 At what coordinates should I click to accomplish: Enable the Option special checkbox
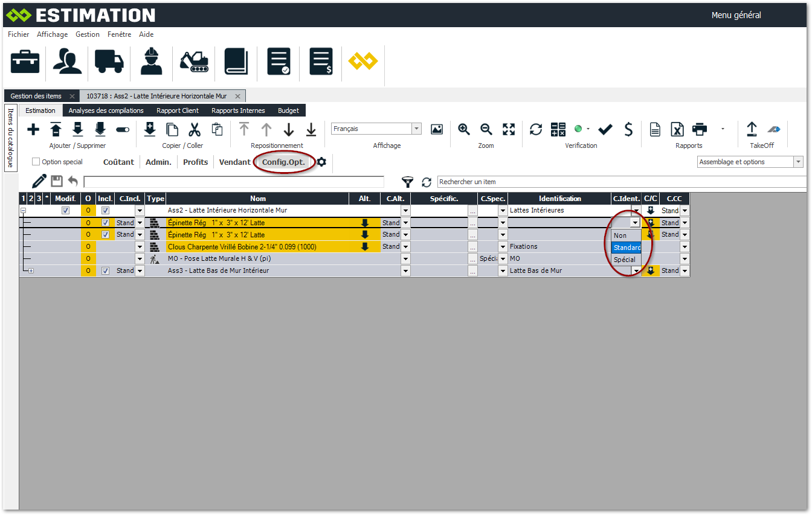coord(36,162)
